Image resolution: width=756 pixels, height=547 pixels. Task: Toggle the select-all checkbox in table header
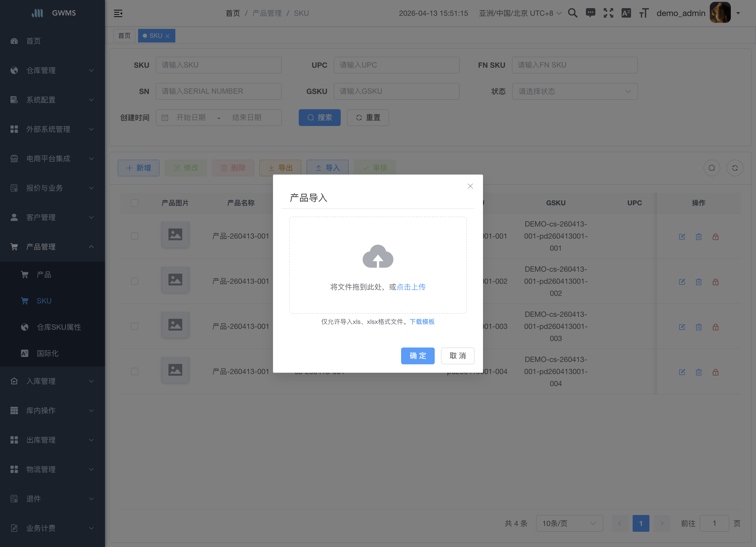tap(135, 203)
